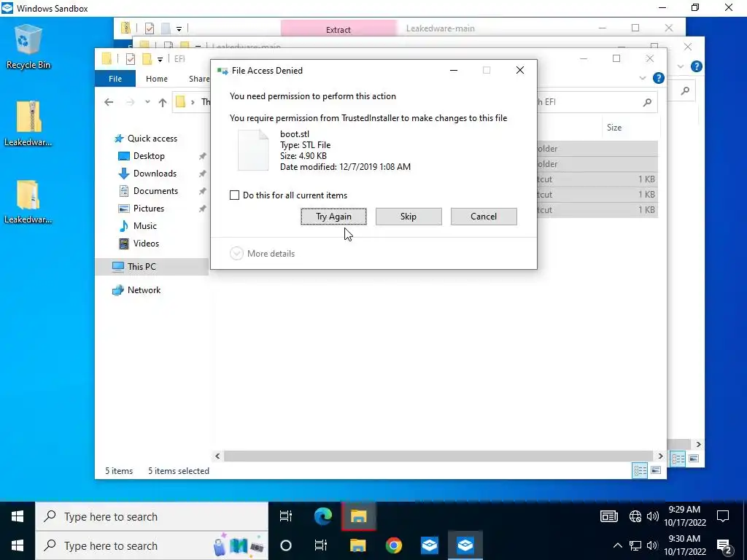This screenshot has height=560, width=747.
Task: Open sandbox notification center icon
Action: 723,516
